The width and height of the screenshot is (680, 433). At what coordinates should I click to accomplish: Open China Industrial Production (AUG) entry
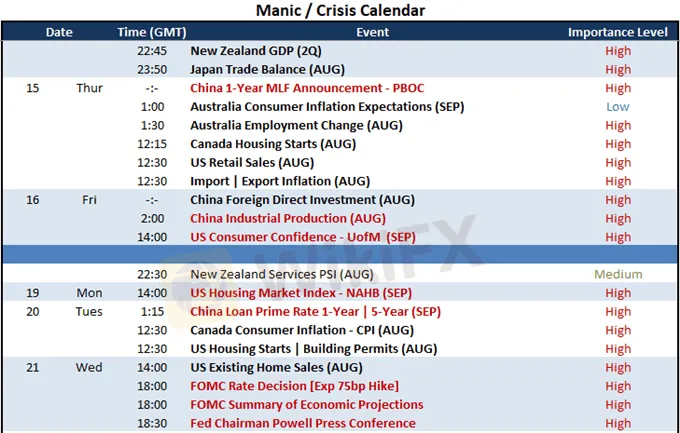tap(288, 218)
